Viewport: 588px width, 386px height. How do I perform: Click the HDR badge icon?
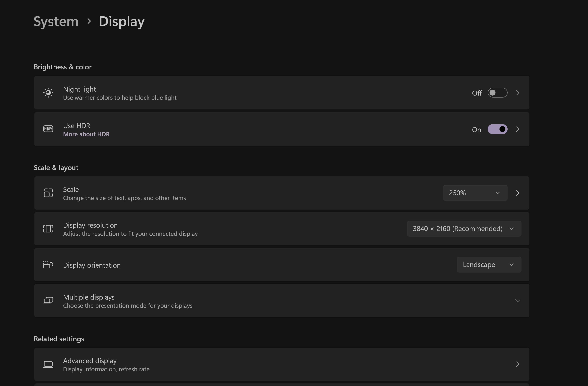click(48, 129)
